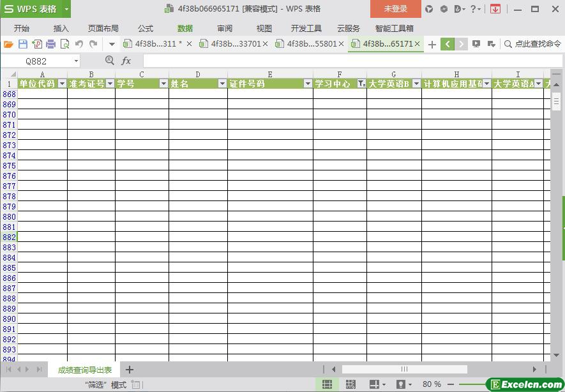This screenshot has height=392, width=565.
Task: Undo the last action
Action: [79, 44]
